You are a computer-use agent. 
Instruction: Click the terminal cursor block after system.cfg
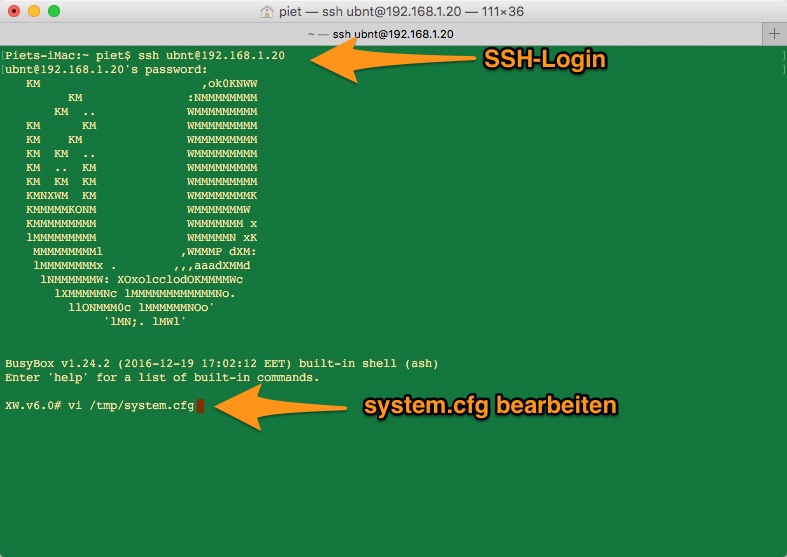point(201,405)
